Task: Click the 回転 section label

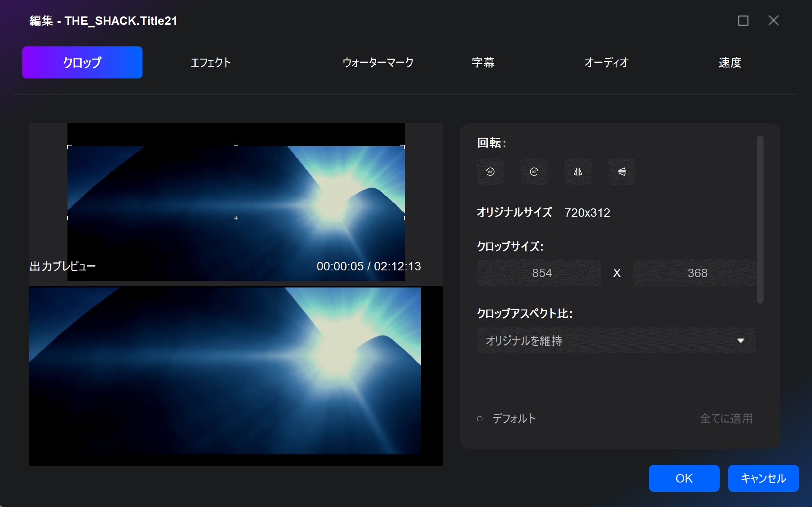Action: pyautogui.click(x=491, y=143)
